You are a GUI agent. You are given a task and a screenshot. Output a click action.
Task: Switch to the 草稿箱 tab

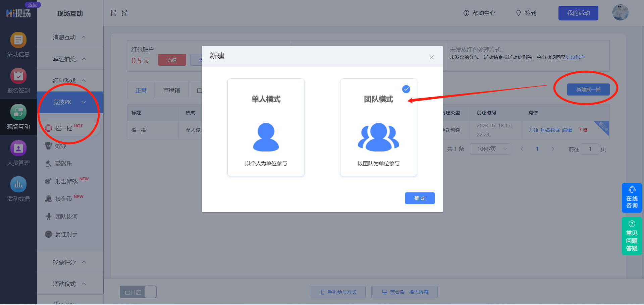pos(171,90)
